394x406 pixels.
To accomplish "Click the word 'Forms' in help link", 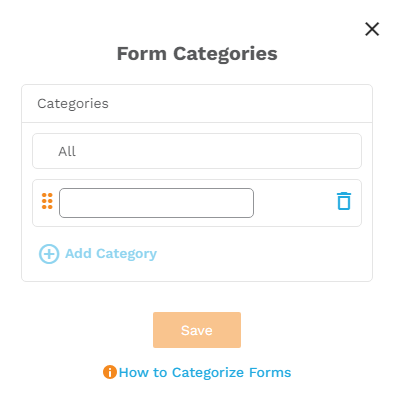I will [x=270, y=372].
